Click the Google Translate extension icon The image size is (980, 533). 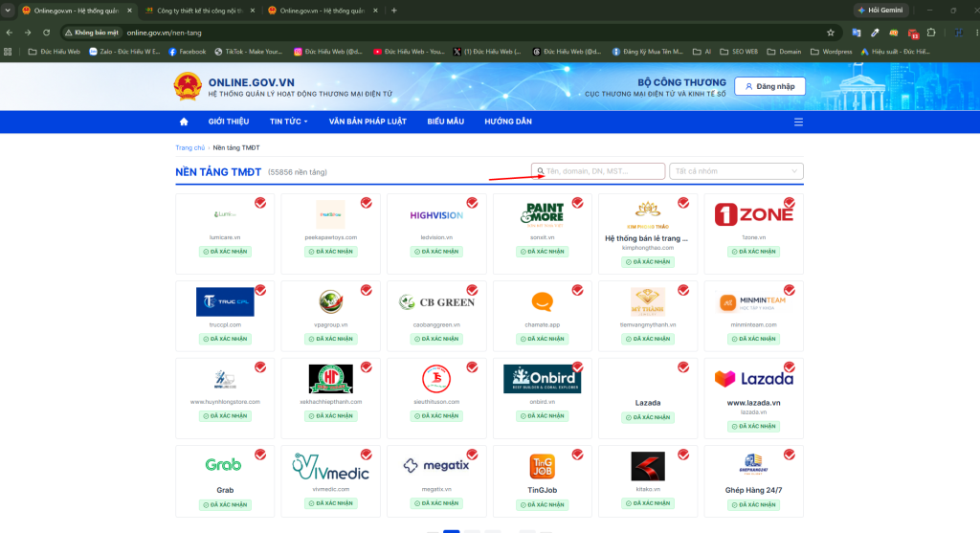(x=857, y=33)
